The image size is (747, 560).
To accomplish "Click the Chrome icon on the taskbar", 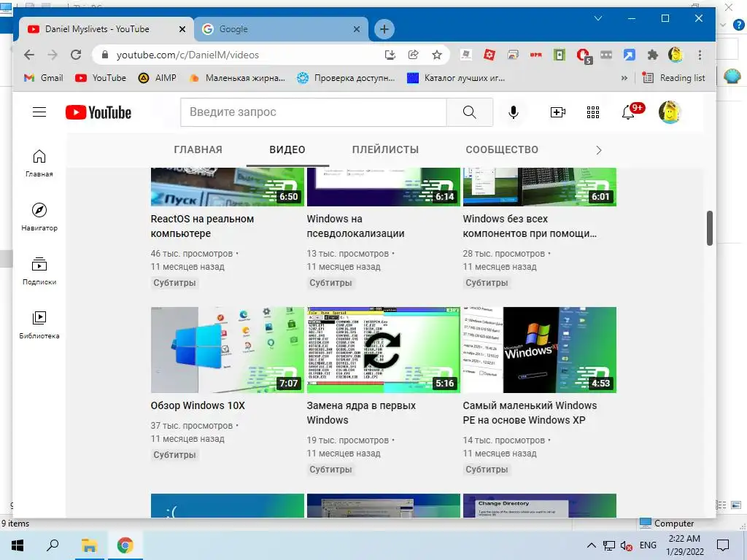I will pyautogui.click(x=125, y=545).
